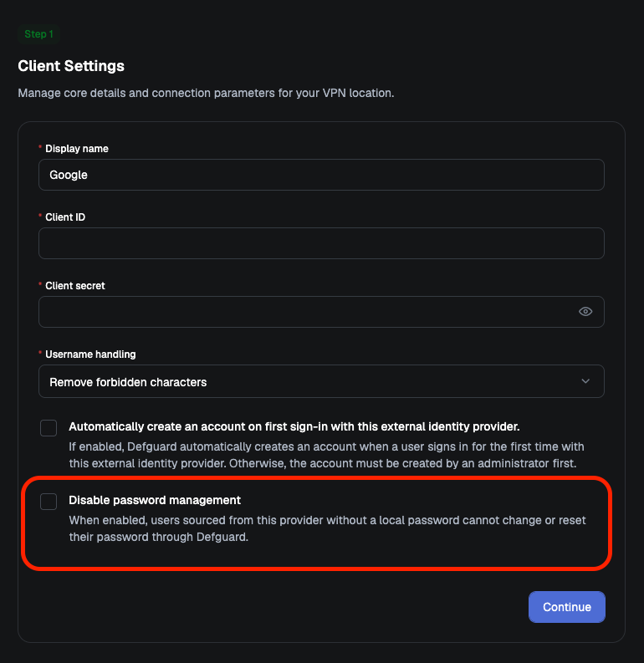This screenshot has height=663, width=644.
Task: Focus the Display name field containing Google
Action: coord(321,175)
